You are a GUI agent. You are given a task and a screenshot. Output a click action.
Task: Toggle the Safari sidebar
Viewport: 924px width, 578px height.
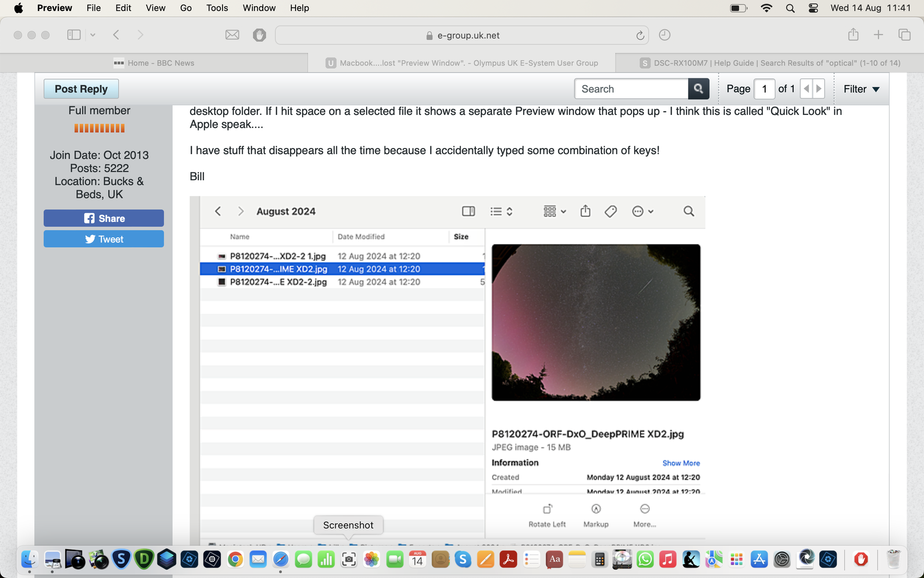(x=74, y=35)
